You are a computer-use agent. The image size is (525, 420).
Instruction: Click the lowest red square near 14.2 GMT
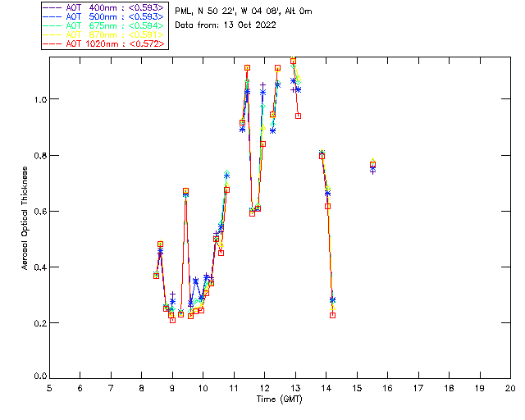332,315
